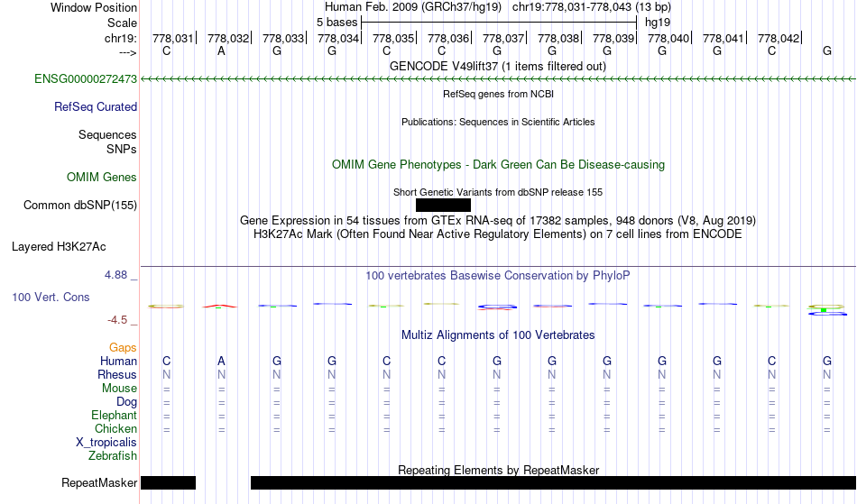
Task: Select the Chicken species row label
Action: pyautogui.click(x=115, y=428)
